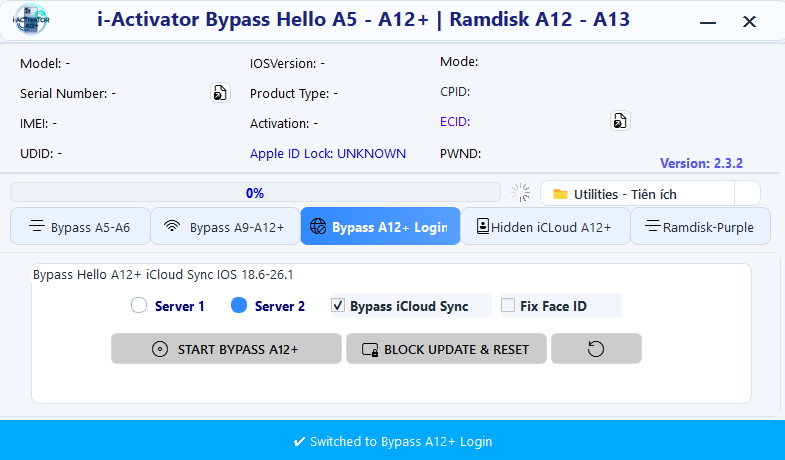Click the Activation: - text
This screenshot has height=460, width=785.
point(284,123)
